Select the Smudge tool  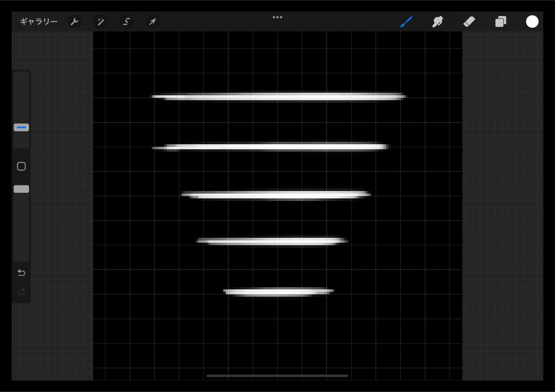click(x=437, y=22)
